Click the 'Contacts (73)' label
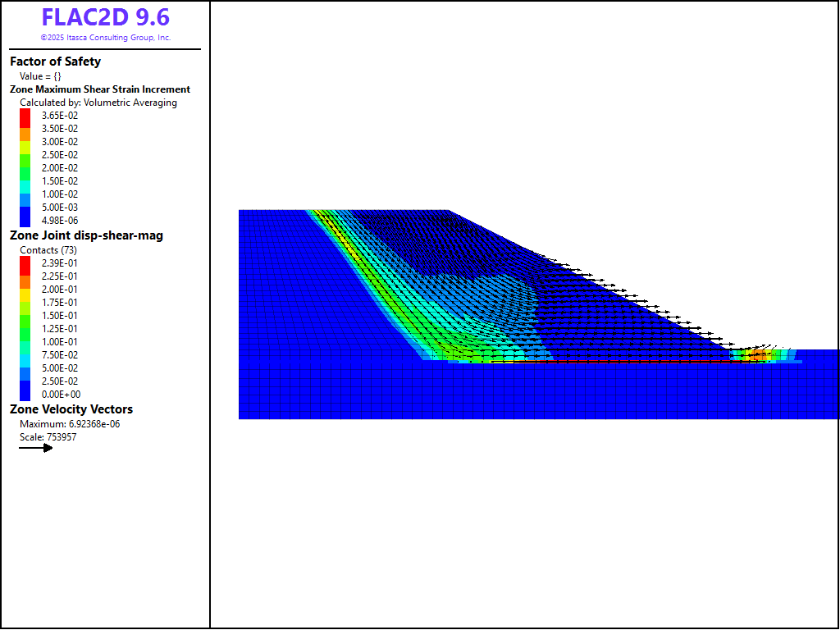 coord(48,250)
